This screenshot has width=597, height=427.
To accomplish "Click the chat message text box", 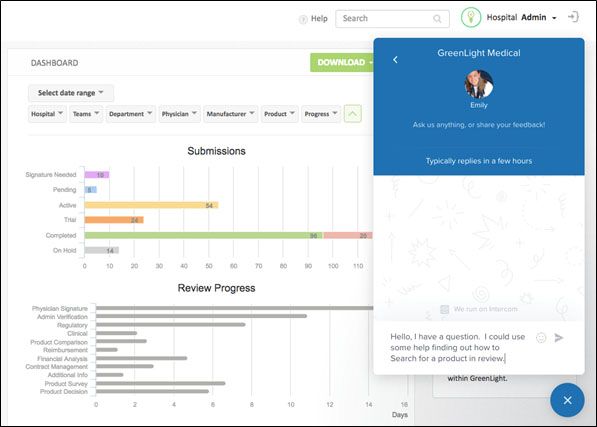I will click(x=457, y=347).
